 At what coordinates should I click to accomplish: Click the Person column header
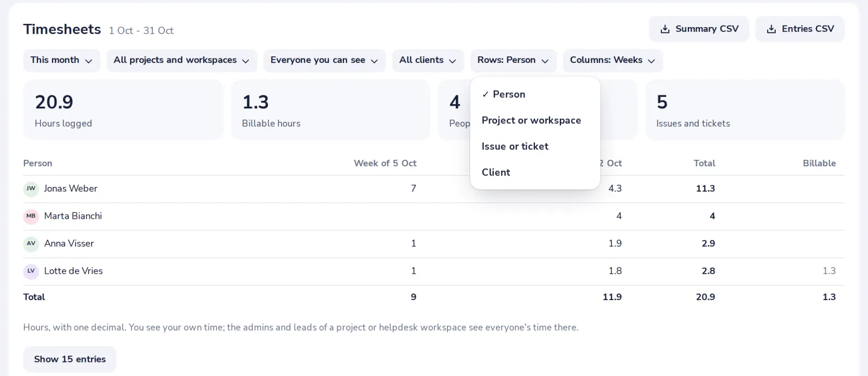point(37,163)
